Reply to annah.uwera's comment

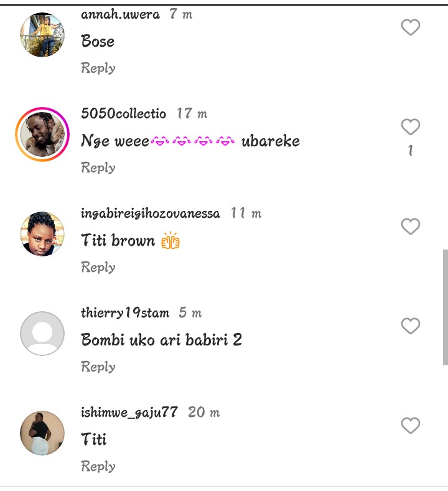tap(98, 68)
